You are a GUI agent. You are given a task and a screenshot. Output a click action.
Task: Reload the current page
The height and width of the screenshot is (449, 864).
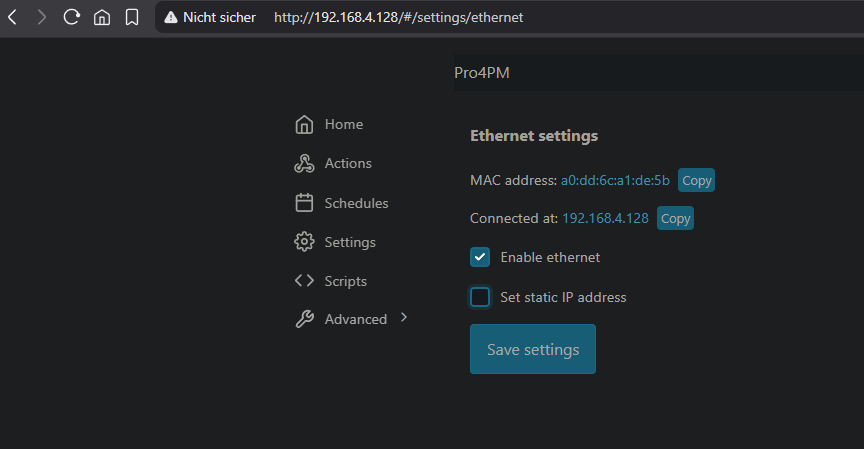tap(71, 17)
